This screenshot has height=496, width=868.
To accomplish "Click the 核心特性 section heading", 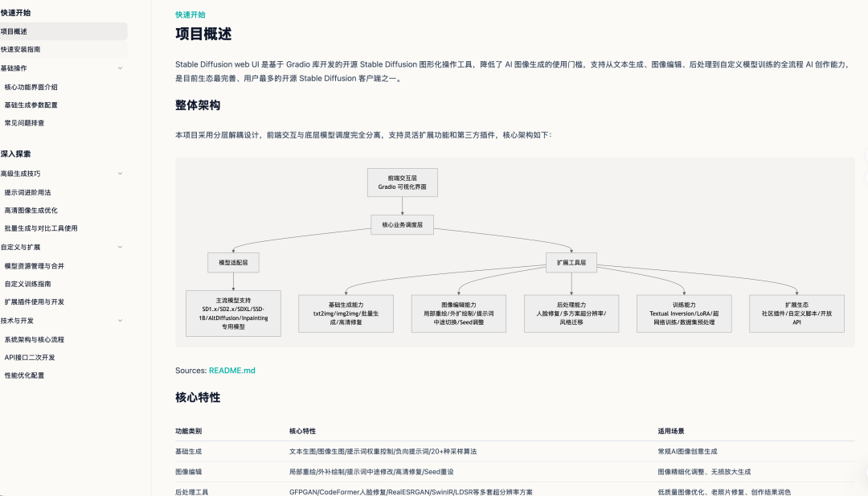I will (x=198, y=397).
